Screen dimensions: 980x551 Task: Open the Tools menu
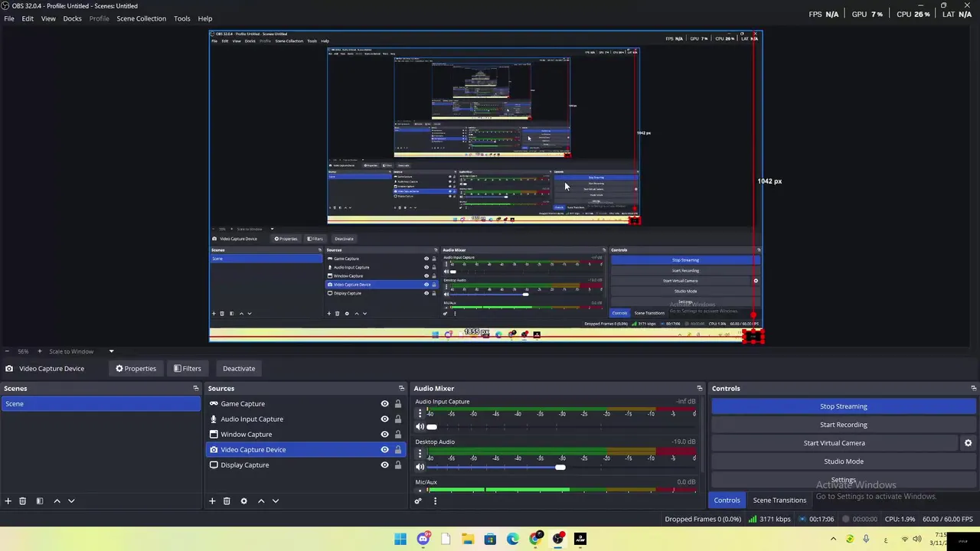point(181,18)
